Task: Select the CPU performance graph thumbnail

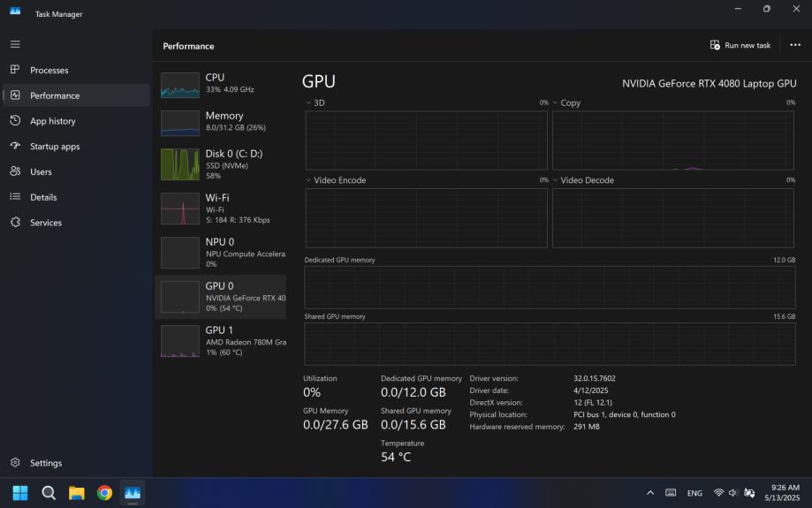Action: pos(179,85)
